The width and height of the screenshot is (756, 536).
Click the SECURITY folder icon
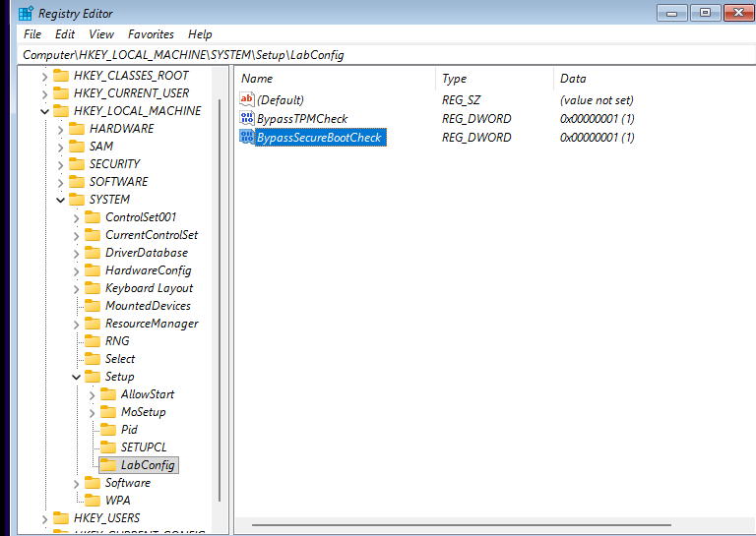[77, 163]
